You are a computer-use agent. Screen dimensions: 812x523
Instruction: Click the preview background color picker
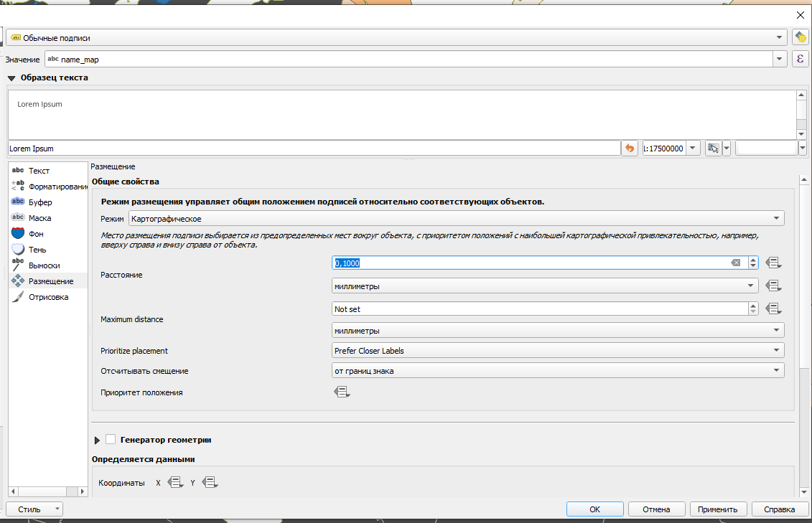pyautogui.click(x=766, y=148)
